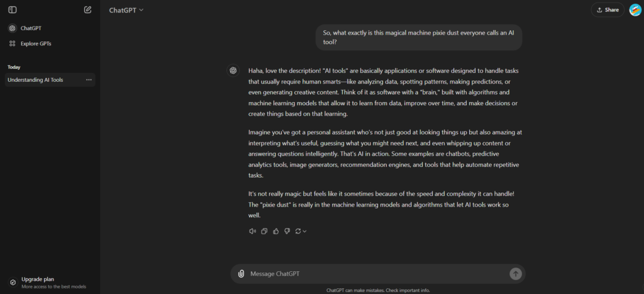Click Upgrade plan in the sidebar
This screenshot has height=294, width=644.
[38, 279]
